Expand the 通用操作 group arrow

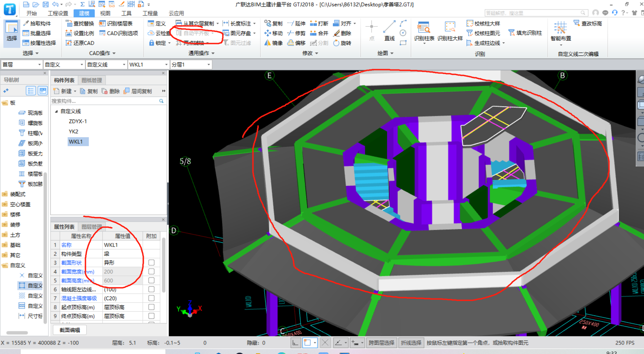[x=213, y=53]
